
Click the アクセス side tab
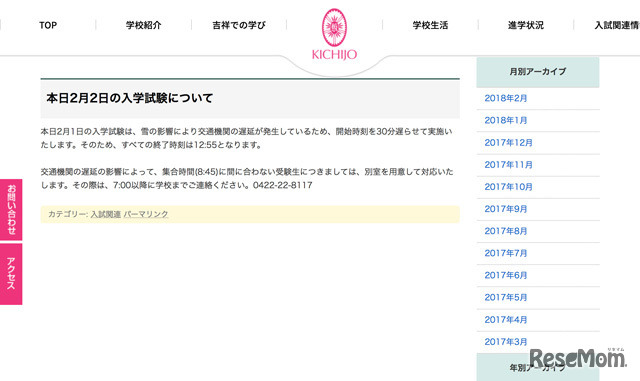coord(11,274)
